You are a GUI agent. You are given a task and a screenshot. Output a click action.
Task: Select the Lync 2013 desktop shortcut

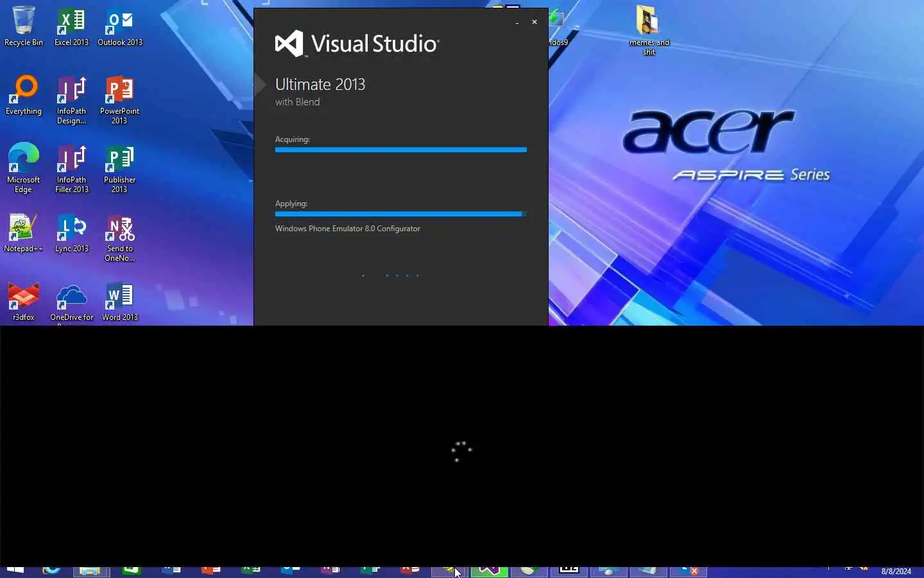pyautogui.click(x=71, y=232)
